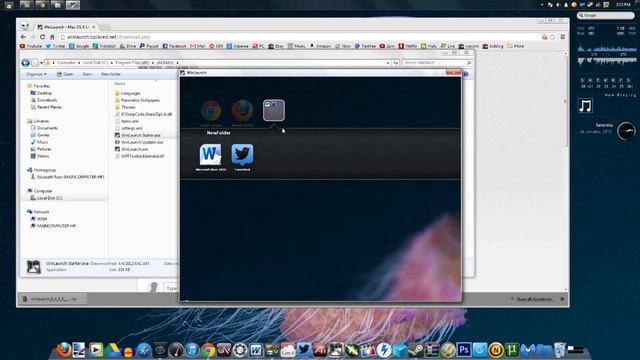Click volume icon in system tray
Viewport: 640px width, 360px height.
[558, 4]
